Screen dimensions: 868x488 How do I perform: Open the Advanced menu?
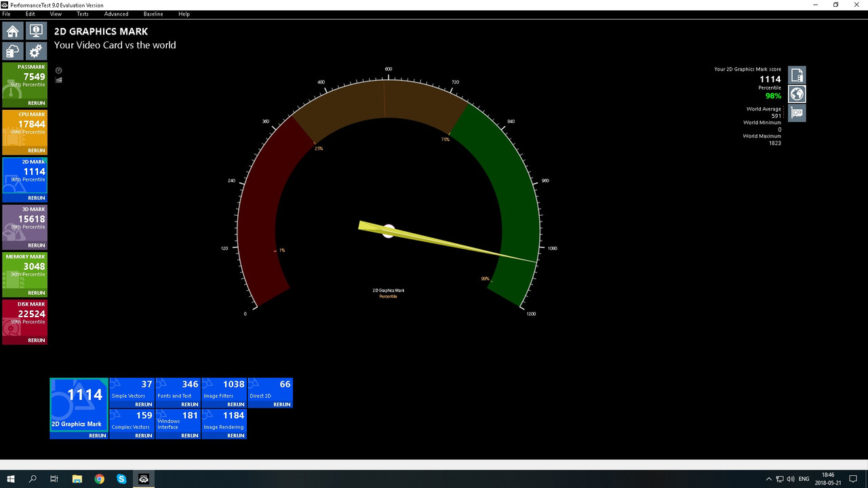(x=116, y=14)
